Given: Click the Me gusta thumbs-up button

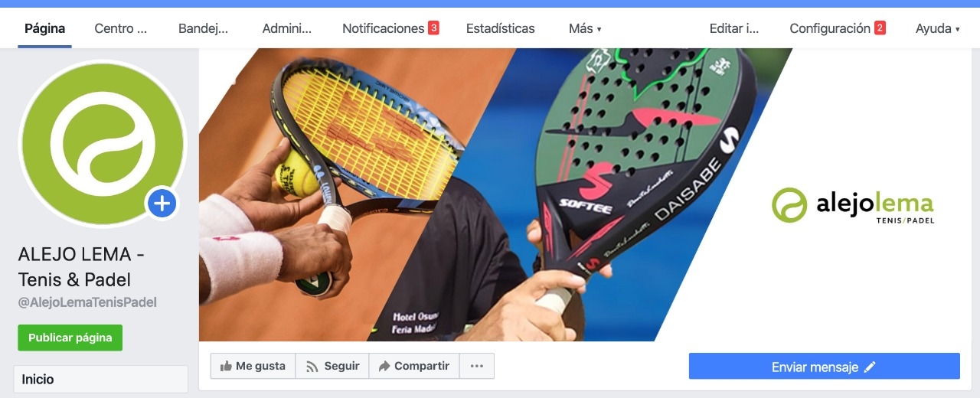Looking at the screenshot, I should point(253,366).
